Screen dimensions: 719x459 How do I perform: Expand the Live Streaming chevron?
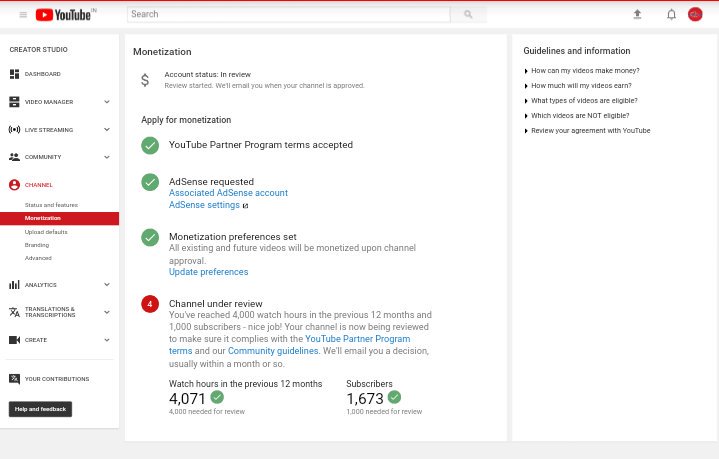tap(107, 130)
